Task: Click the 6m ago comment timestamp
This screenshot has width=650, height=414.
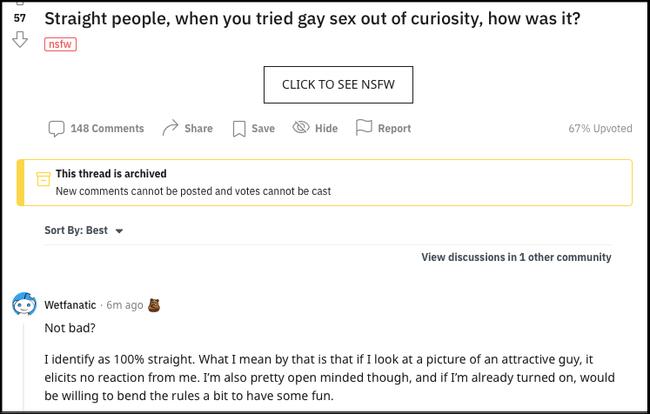Action: click(x=125, y=304)
